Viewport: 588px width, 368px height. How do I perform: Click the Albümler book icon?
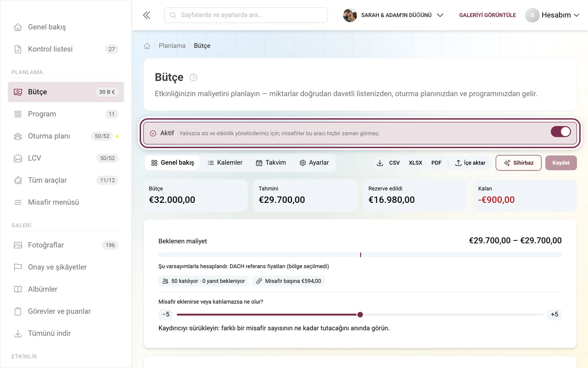tap(18, 289)
